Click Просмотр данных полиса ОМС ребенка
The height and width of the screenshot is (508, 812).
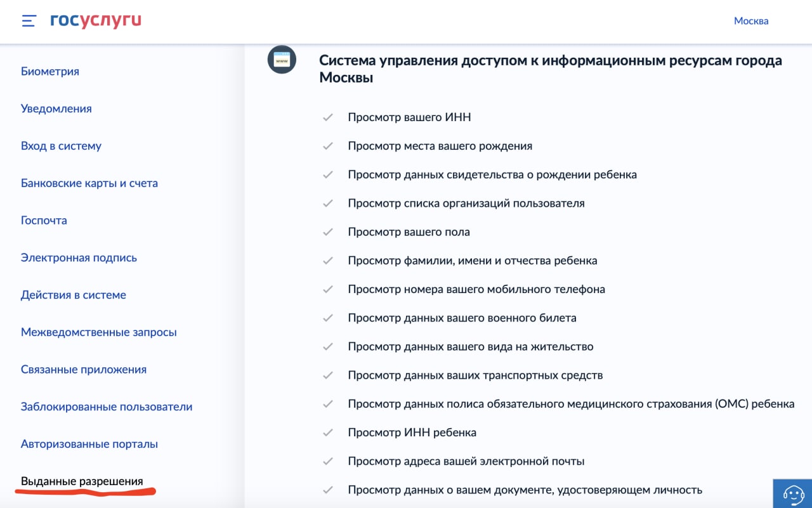(571, 404)
